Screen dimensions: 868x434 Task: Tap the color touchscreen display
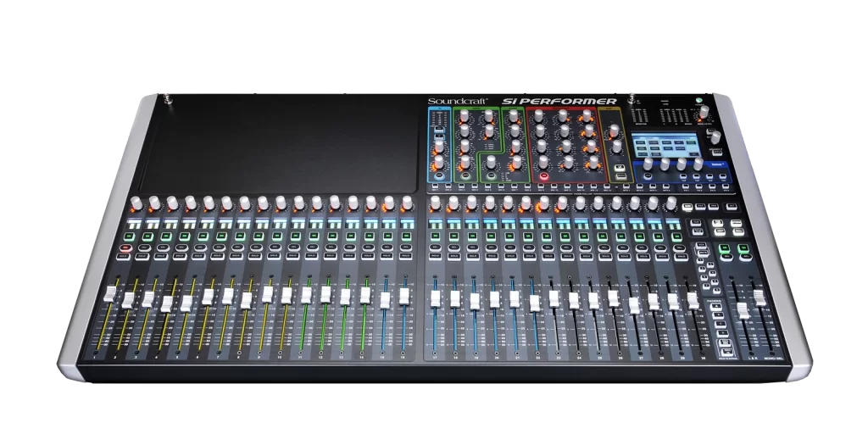pyautogui.click(x=665, y=146)
